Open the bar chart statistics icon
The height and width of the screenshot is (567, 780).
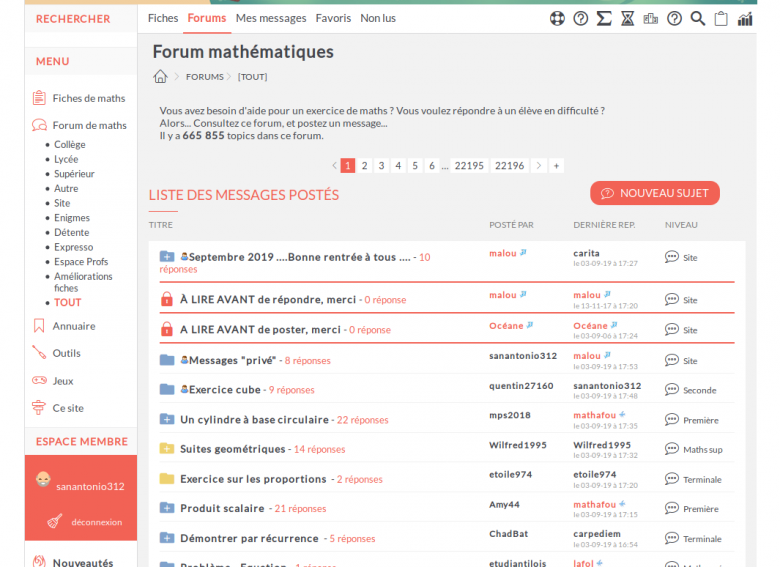[745, 18]
